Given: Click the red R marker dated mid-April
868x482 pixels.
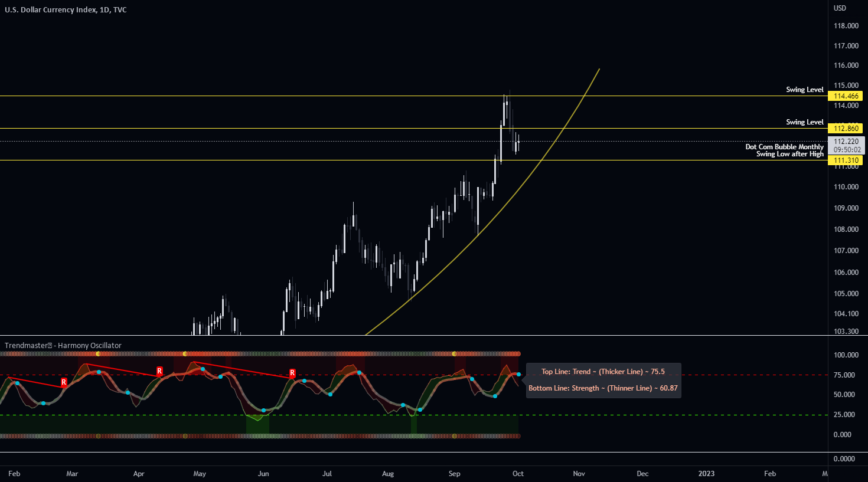Looking at the screenshot, I should 159,371.
